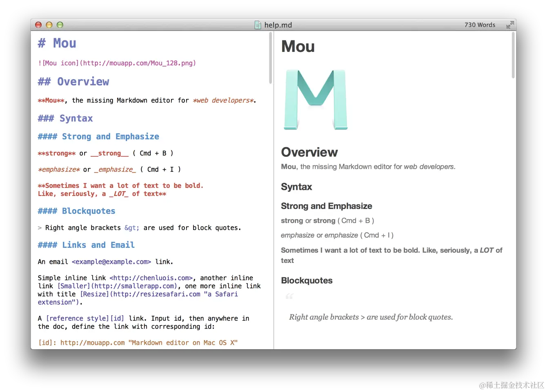Click 'Strong and Emphasize' heading in preview
This screenshot has width=547, height=392.
[327, 206]
